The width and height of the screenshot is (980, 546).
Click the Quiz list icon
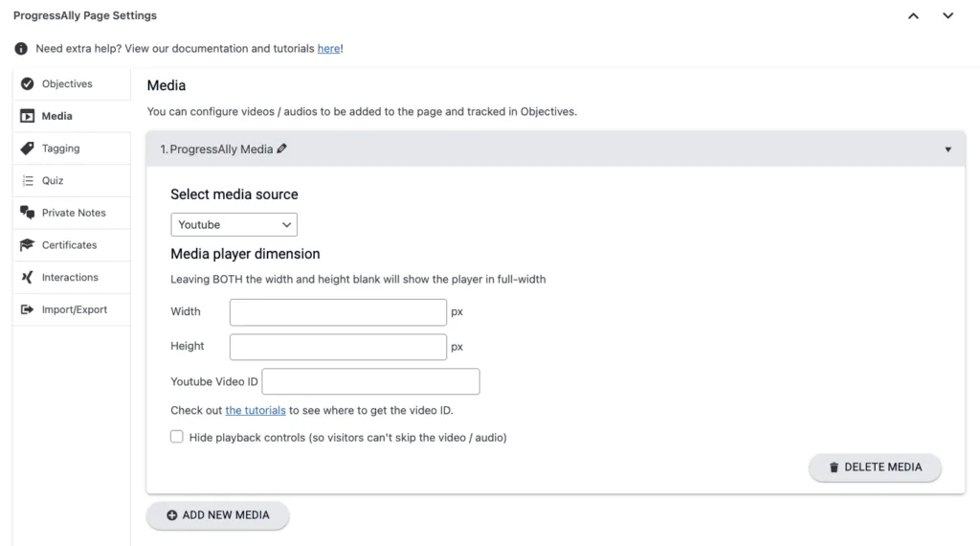[28, 181]
